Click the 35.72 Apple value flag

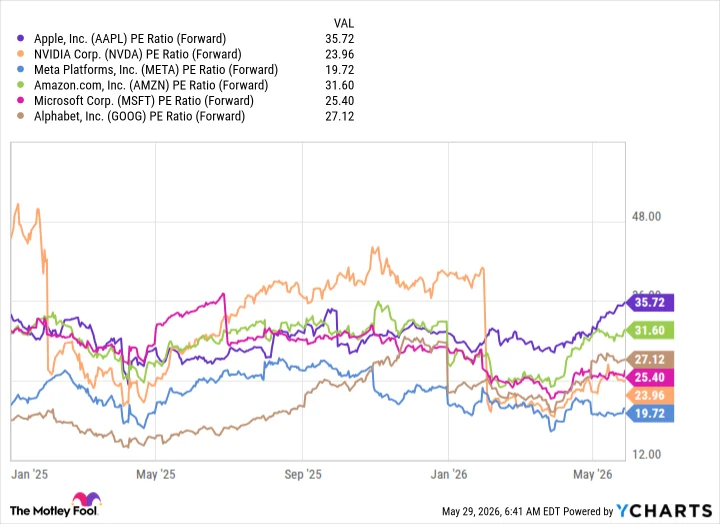pos(649,303)
